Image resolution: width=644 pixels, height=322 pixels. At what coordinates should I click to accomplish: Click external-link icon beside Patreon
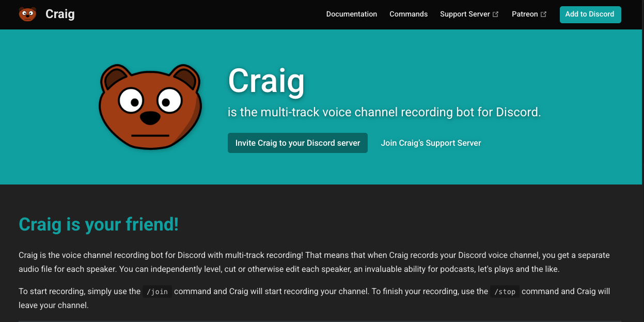coord(543,14)
